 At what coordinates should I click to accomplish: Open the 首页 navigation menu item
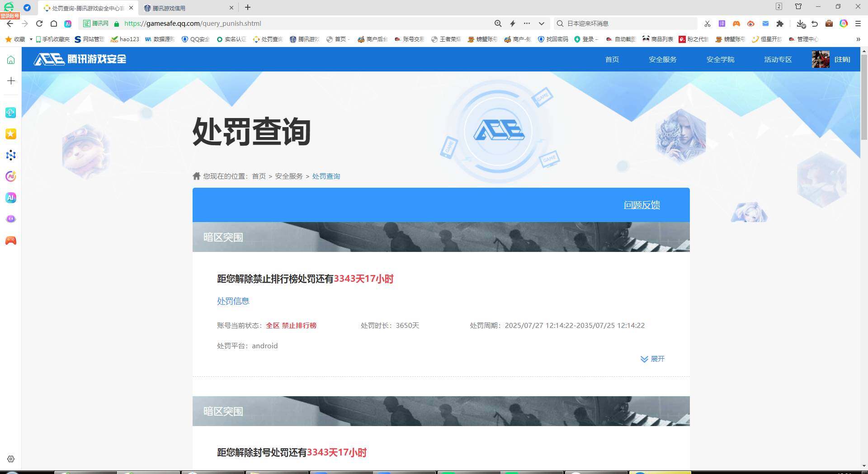[x=612, y=59]
